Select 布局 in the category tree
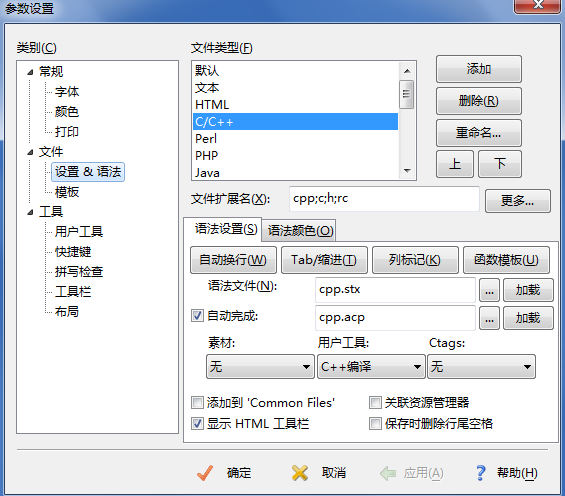This screenshot has height=496, width=565. (x=67, y=312)
